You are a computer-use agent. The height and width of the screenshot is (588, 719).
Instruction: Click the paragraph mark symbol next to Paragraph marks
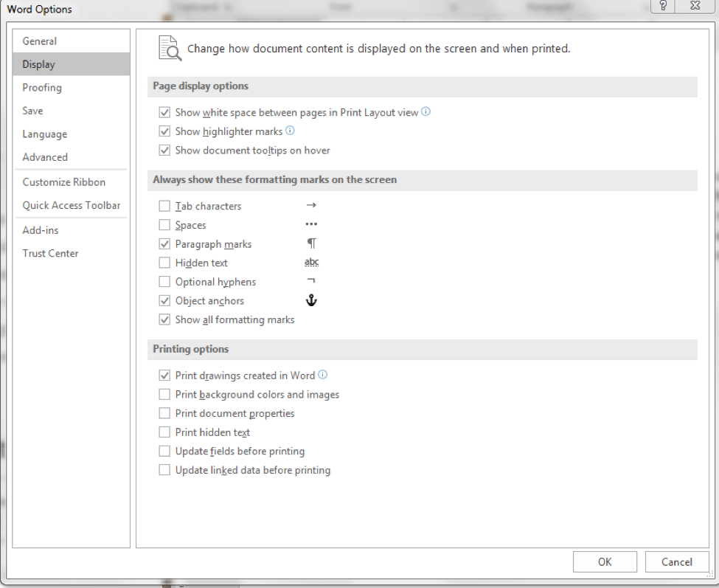pyautogui.click(x=311, y=243)
